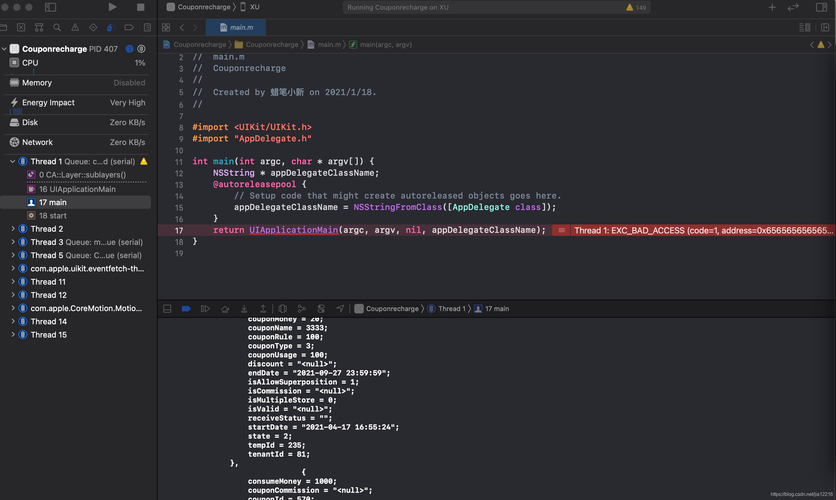
Task: Select the Energy Impact gauge row
Action: 77,102
